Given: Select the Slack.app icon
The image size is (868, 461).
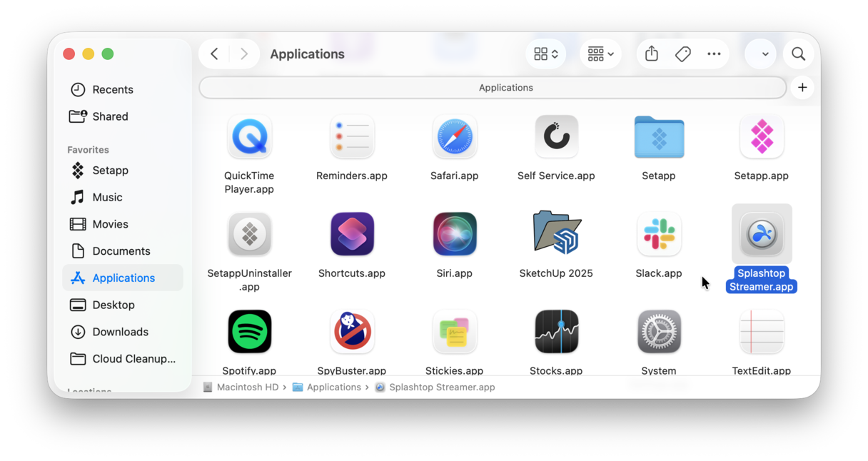Looking at the screenshot, I should (x=659, y=234).
